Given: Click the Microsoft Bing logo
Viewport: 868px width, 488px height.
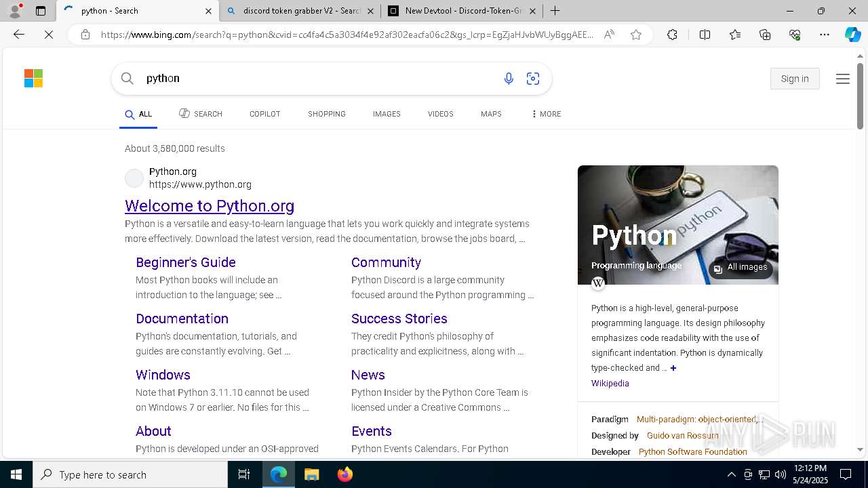Looking at the screenshot, I should click(33, 79).
